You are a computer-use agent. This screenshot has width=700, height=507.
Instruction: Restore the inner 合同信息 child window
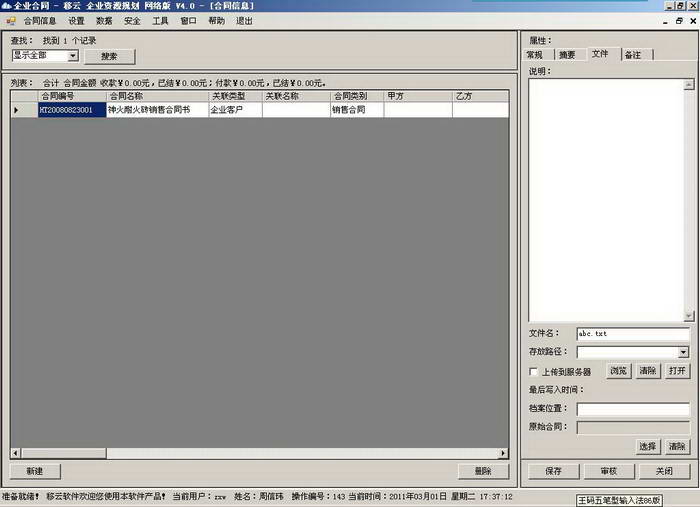pos(679,21)
